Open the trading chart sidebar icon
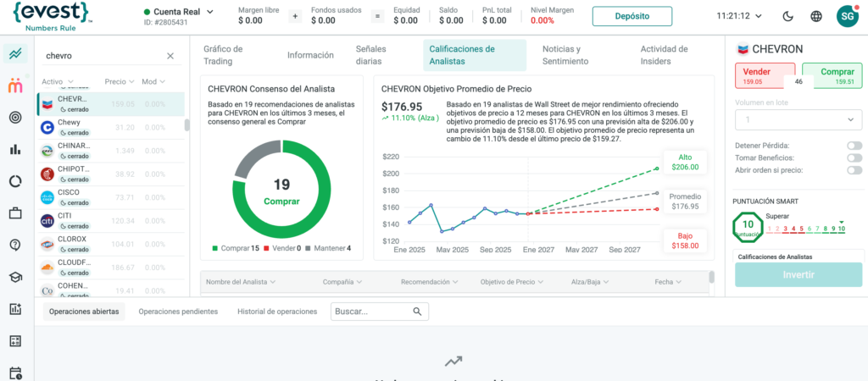The width and height of the screenshot is (868, 381). [15, 53]
